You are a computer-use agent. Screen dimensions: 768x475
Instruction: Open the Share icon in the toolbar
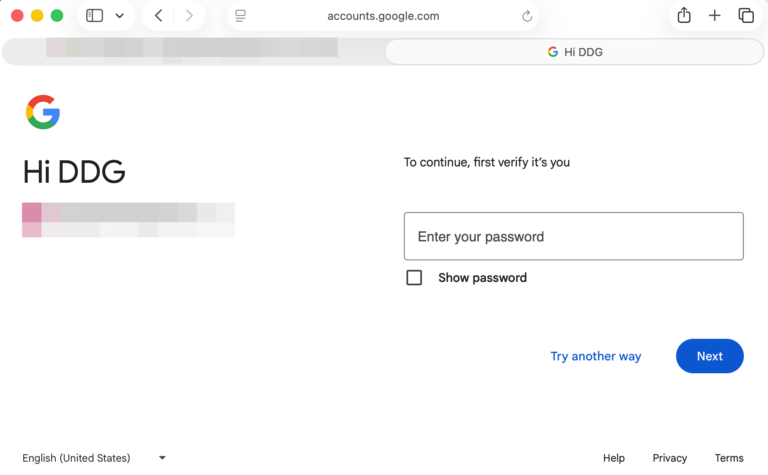pyautogui.click(x=684, y=16)
